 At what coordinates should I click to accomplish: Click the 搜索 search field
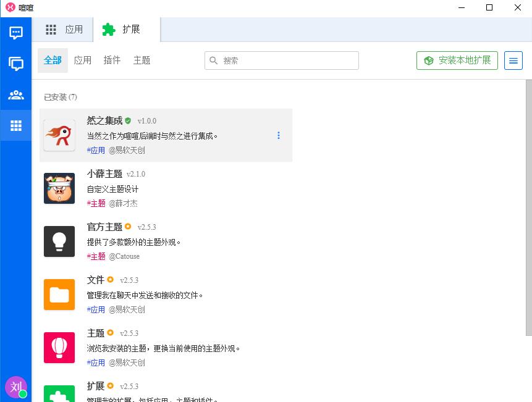click(282, 61)
